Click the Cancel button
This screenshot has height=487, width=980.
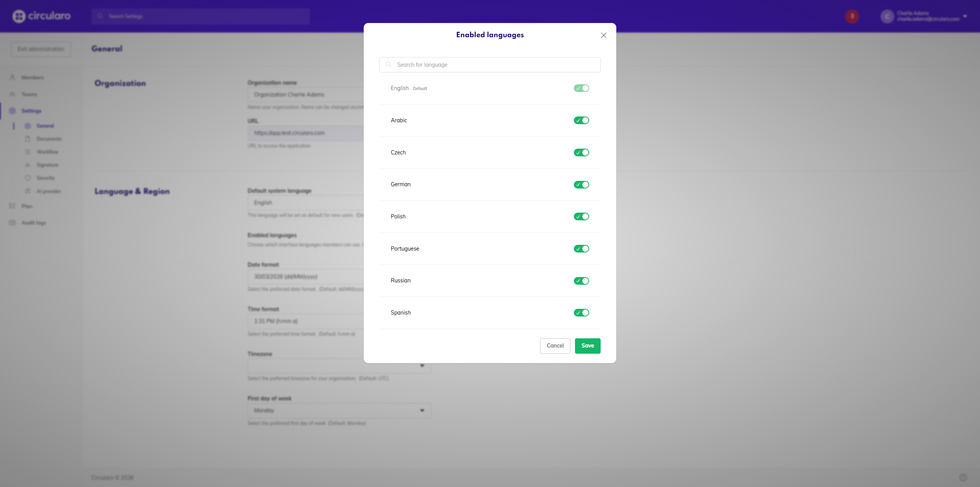click(x=555, y=346)
